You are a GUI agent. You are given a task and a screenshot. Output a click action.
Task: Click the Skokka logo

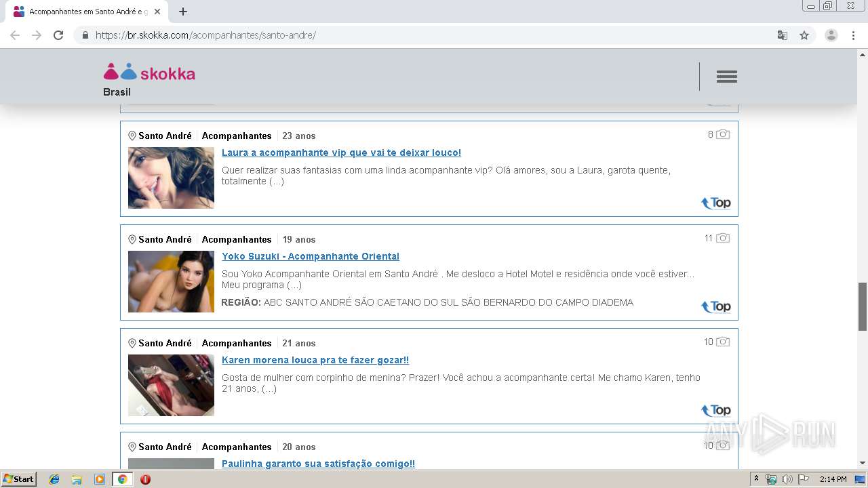point(149,72)
